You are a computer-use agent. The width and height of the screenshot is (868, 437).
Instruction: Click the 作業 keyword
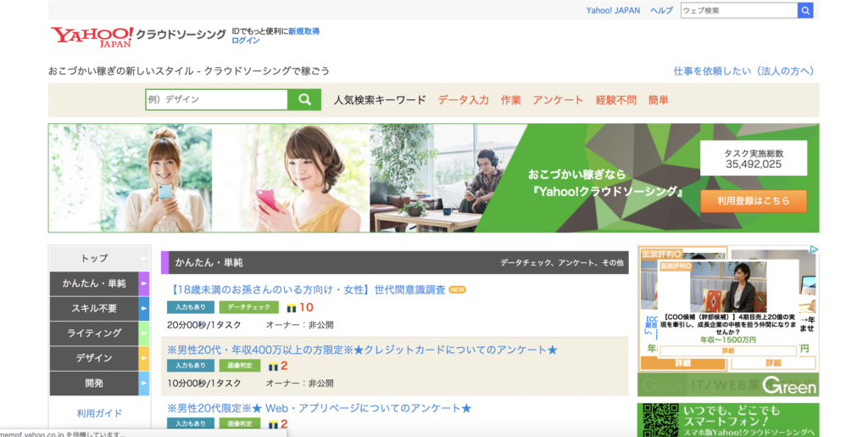511,100
